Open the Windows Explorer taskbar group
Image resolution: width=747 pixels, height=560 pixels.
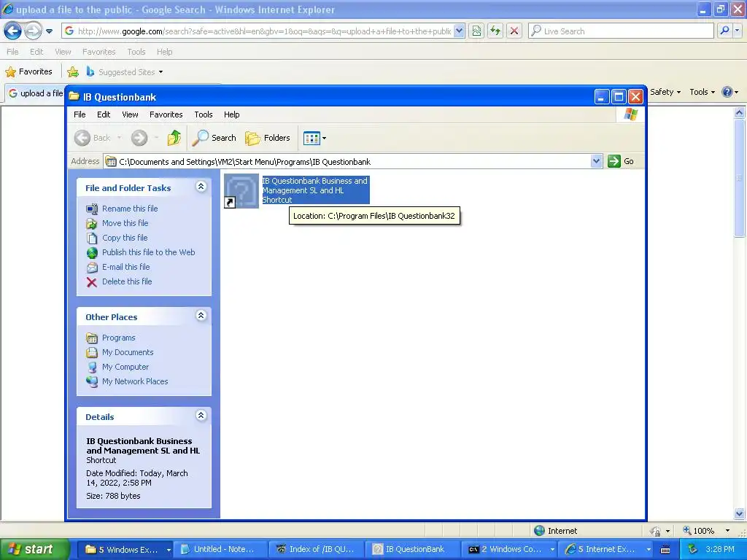coord(125,550)
